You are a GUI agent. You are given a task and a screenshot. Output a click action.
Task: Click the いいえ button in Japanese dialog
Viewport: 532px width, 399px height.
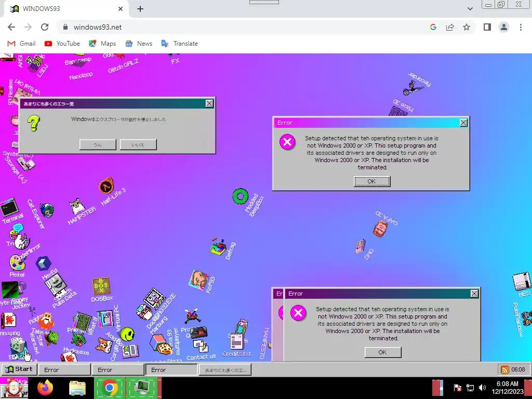tap(138, 144)
